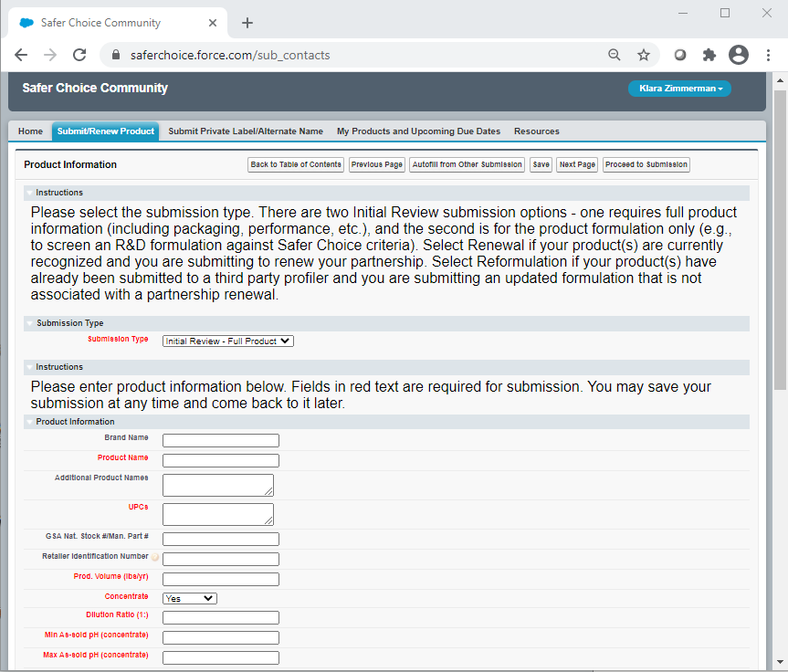Viewport: 788px width, 672px height.
Task: Click the Additional Product Names text area
Action: (218, 486)
